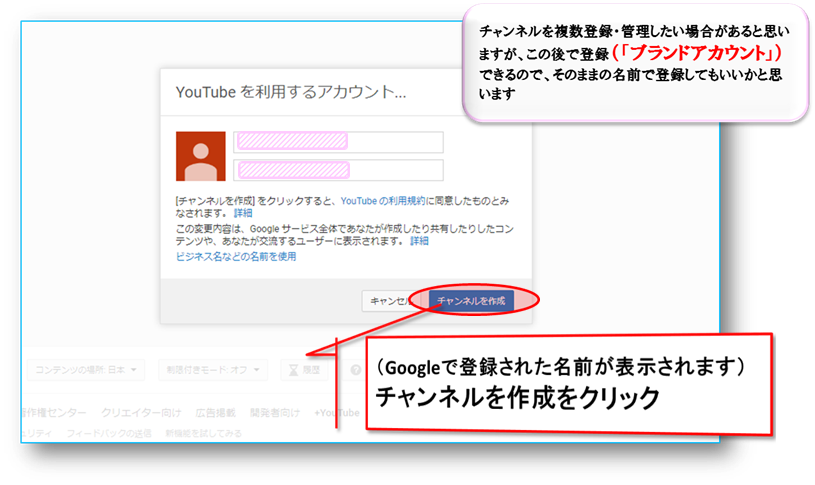Click the red profile avatar image
This screenshot has width=815, height=485.
coord(201,156)
